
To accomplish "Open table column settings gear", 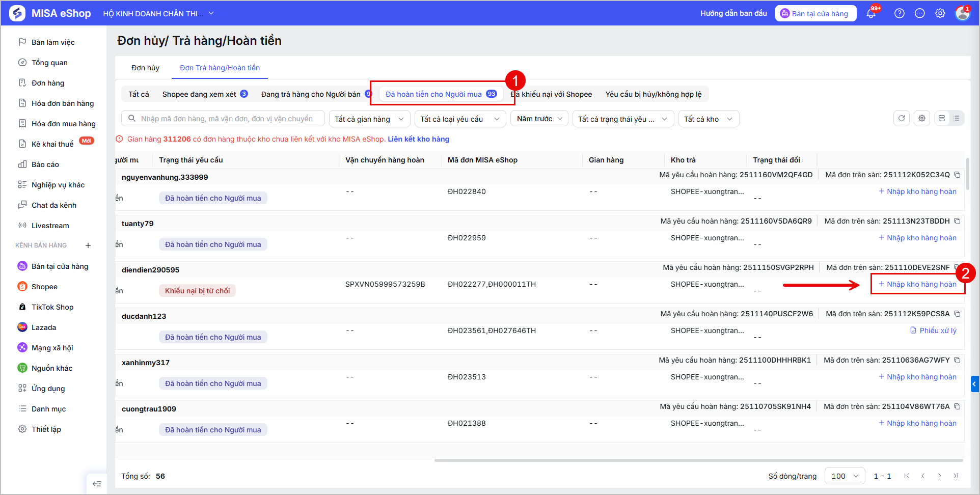I will (922, 118).
